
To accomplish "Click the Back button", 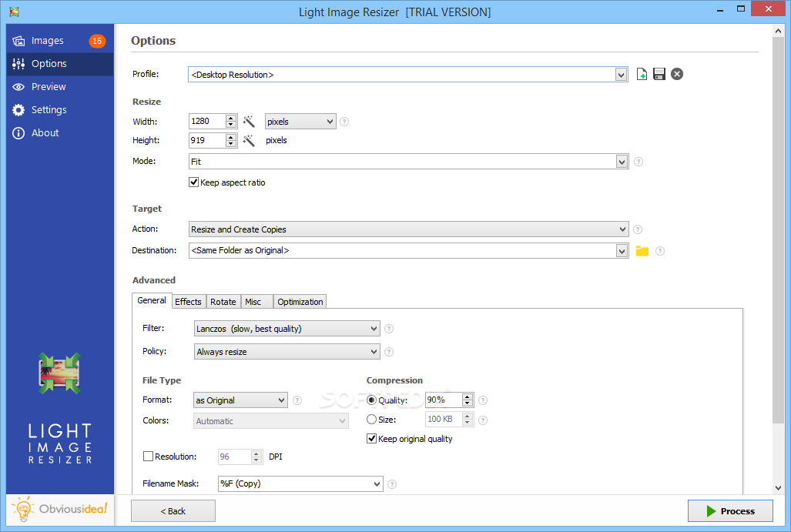I will click(x=173, y=510).
